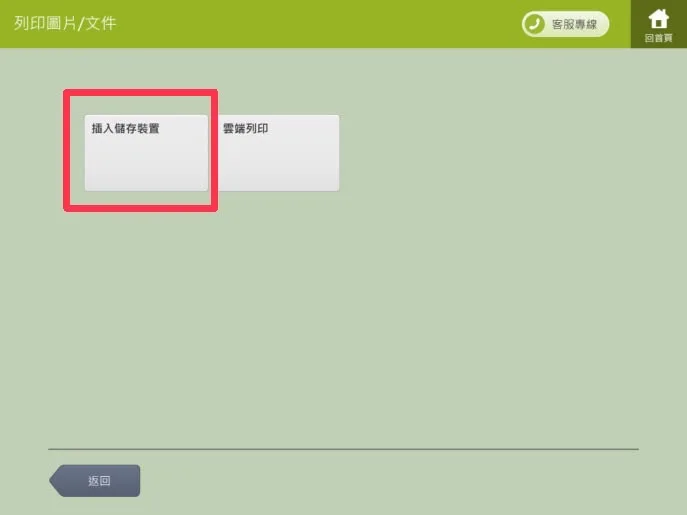This screenshot has height=515, width=687.
Task: Click the 列印圖片/文件 page title
Action: (x=65, y=23)
